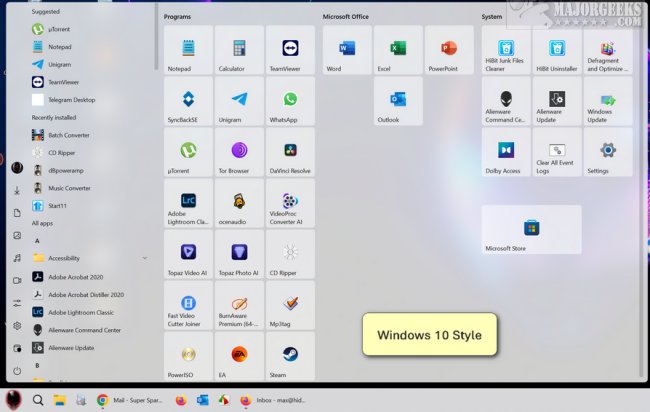Screen dimensions: 650x412
Task: Launch the Mp3tag tile
Action: [x=290, y=305]
